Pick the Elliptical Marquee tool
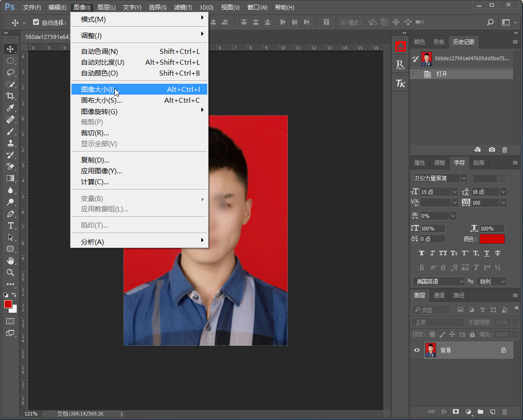The height and width of the screenshot is (420, 523). point(10,61)
